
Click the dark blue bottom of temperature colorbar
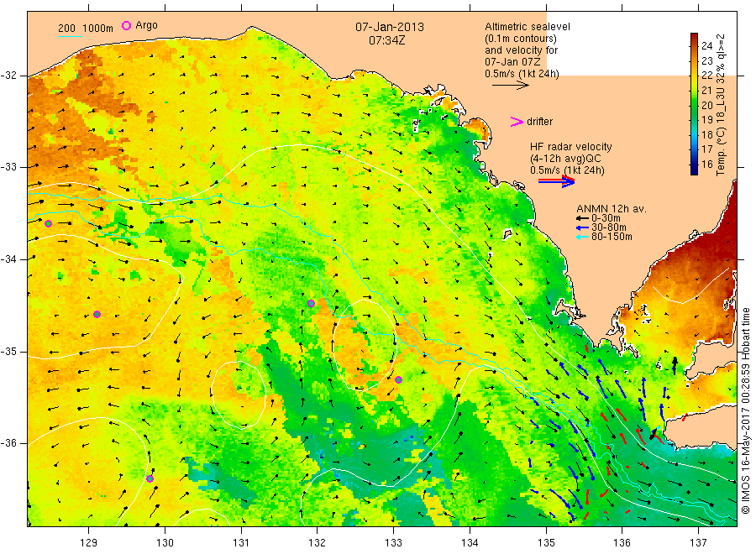tap(694, 170)
